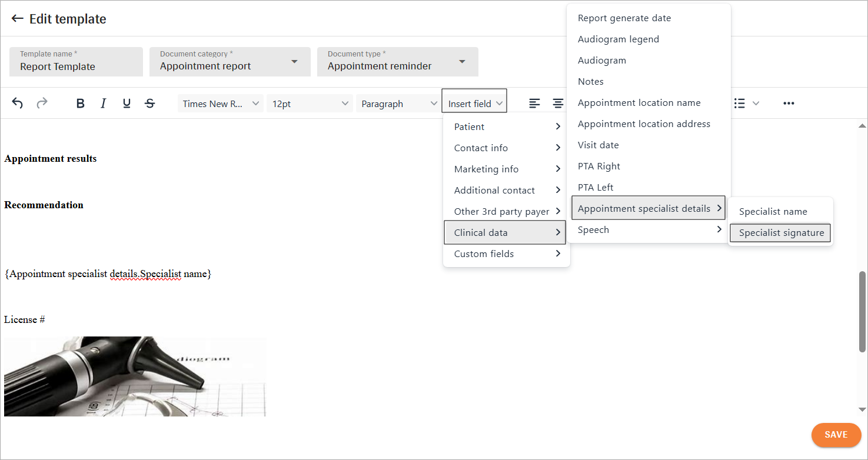Expand the Patient submenu
The height and width of the screenshot is (460, 868).
(x=506, y=127)
